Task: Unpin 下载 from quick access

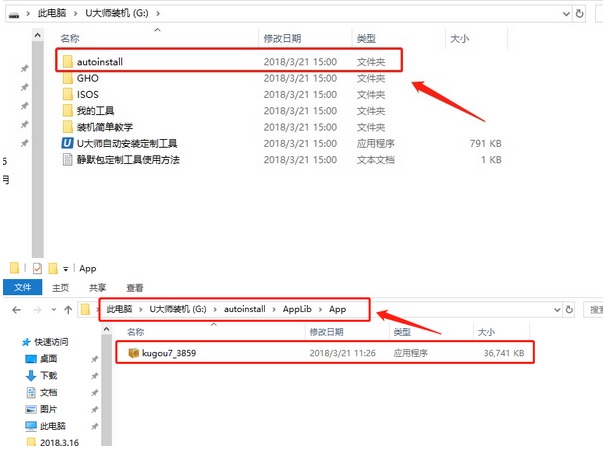Action: [x=95, y=376]
